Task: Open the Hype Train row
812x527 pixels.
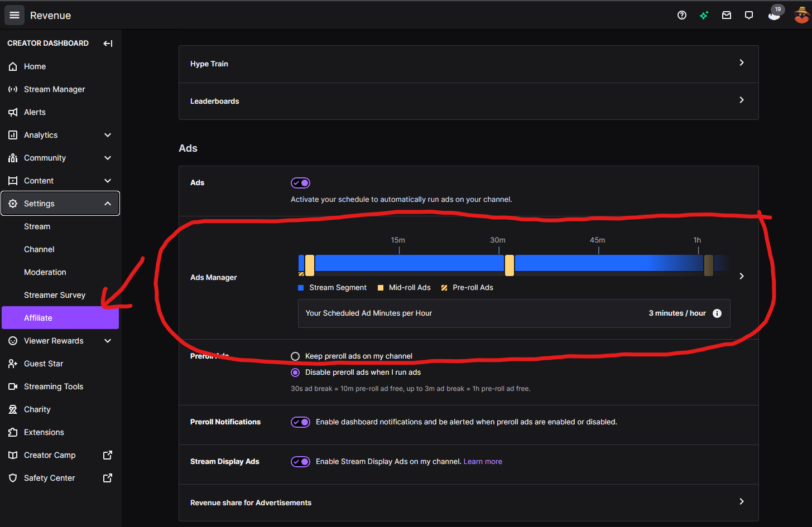Action: coord(469,64)
